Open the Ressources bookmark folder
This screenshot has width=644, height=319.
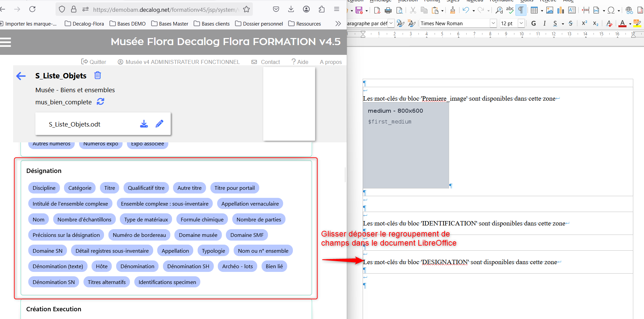(305, 24)
